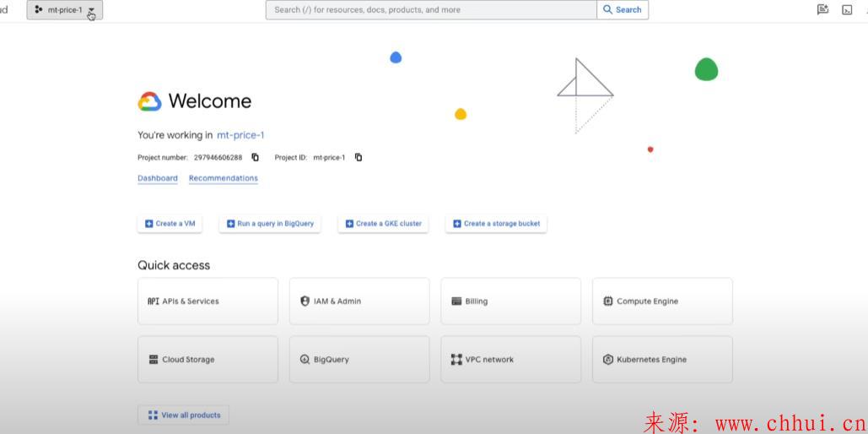
Task: Click Run a query in BigQuery button
Action: 270,224
